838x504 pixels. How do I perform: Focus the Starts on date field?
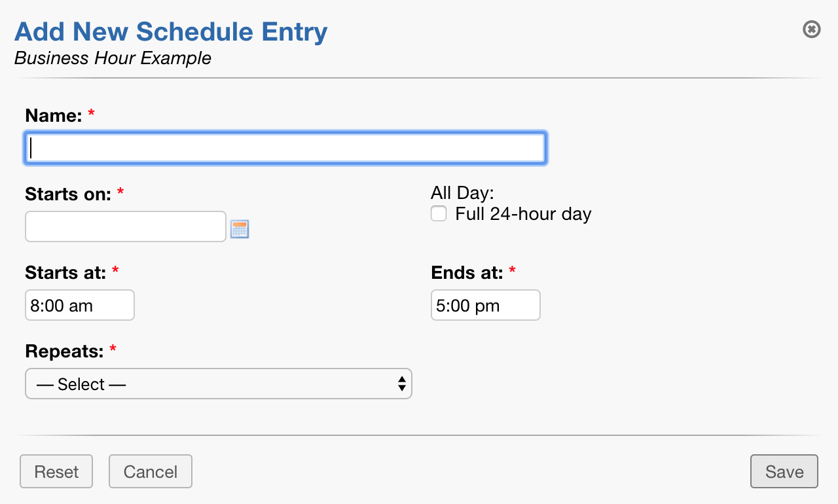click(124, 226)
